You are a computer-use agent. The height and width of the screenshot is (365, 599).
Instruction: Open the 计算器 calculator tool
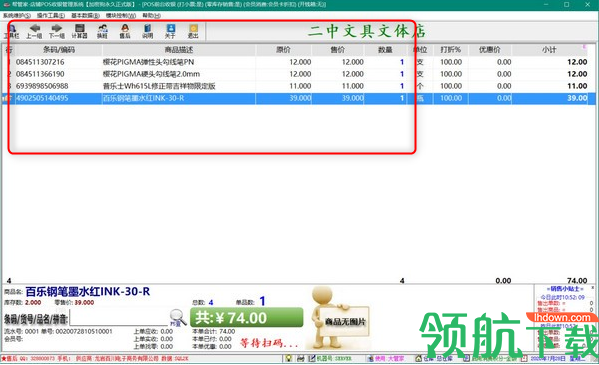(x=79, y=31)
